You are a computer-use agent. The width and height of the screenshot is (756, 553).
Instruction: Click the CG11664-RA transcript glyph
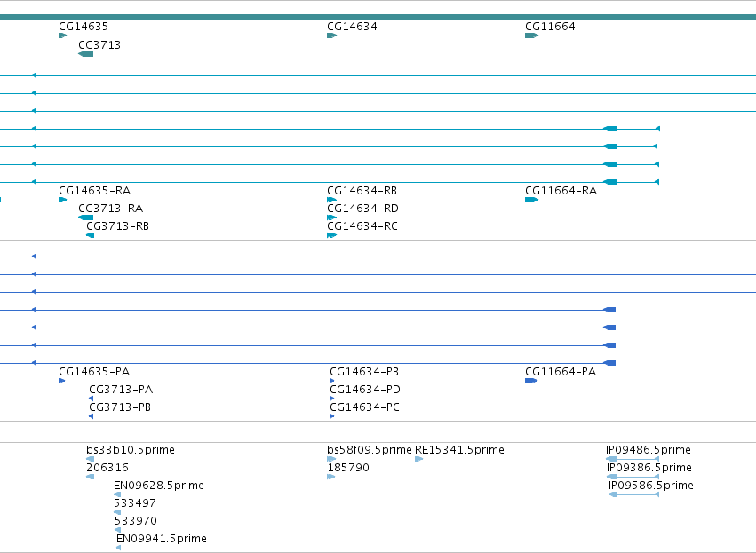[531, 200]
